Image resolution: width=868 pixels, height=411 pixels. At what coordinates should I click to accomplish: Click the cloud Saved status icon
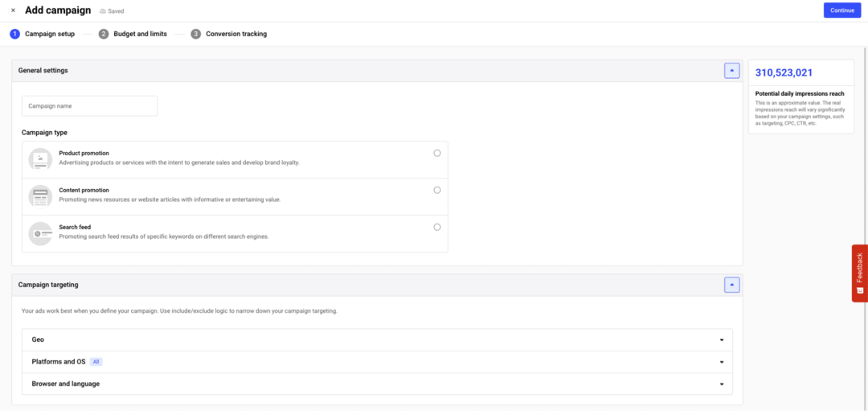point(103,11)
